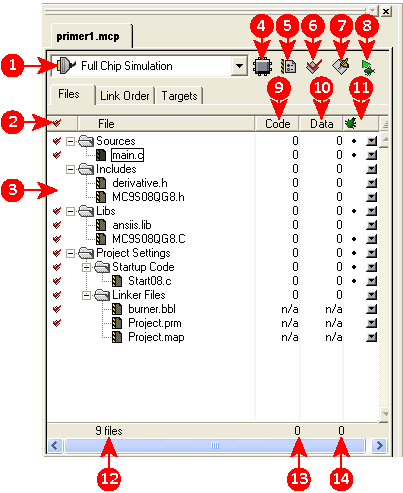Screen dimensions: 403x493
Task: Toggle the debug dot for Start08.c
Action: (x=354, y=281)
